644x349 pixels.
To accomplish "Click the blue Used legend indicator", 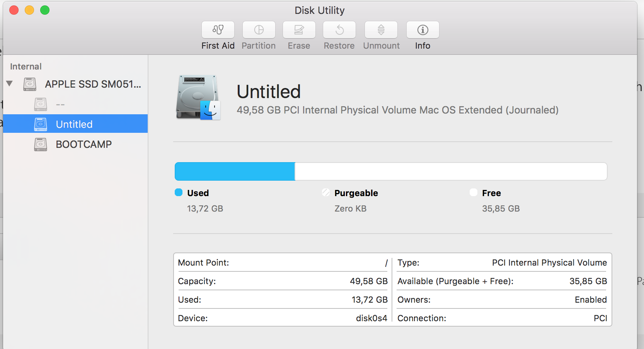I will (178, 193).
